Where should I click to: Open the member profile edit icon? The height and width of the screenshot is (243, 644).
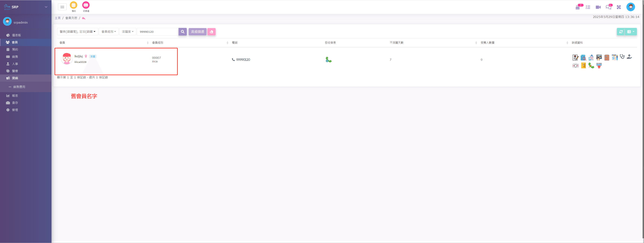coord(575,58)
